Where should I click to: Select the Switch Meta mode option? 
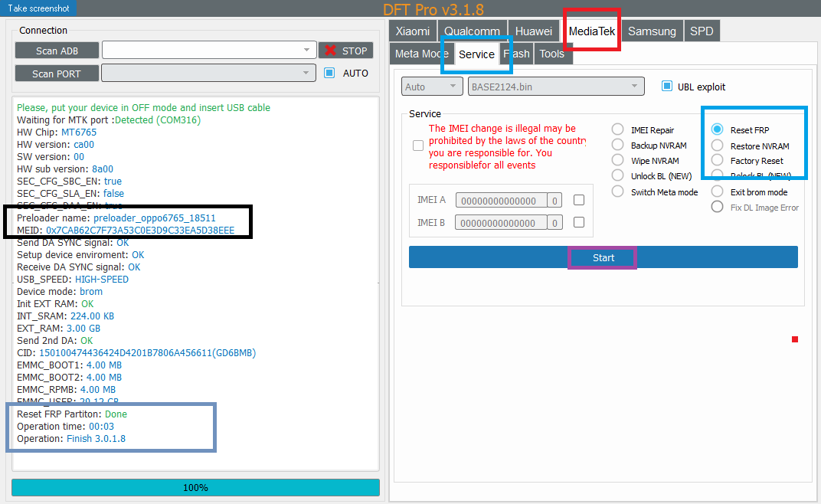618,191
